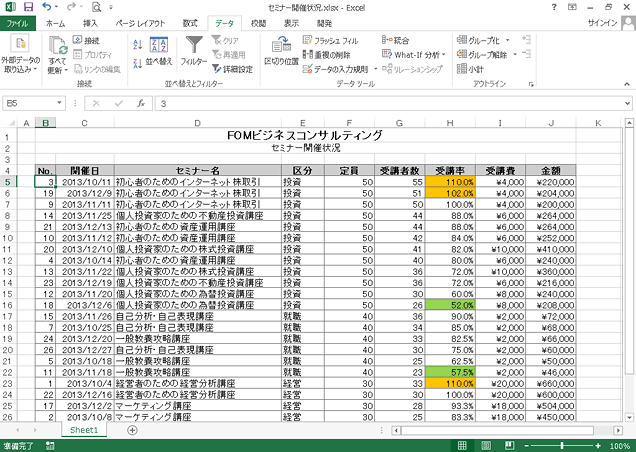The height and width of the screenshot is (452, 636).
Task: Collapse the ribbon
Action: click(627, 84)
